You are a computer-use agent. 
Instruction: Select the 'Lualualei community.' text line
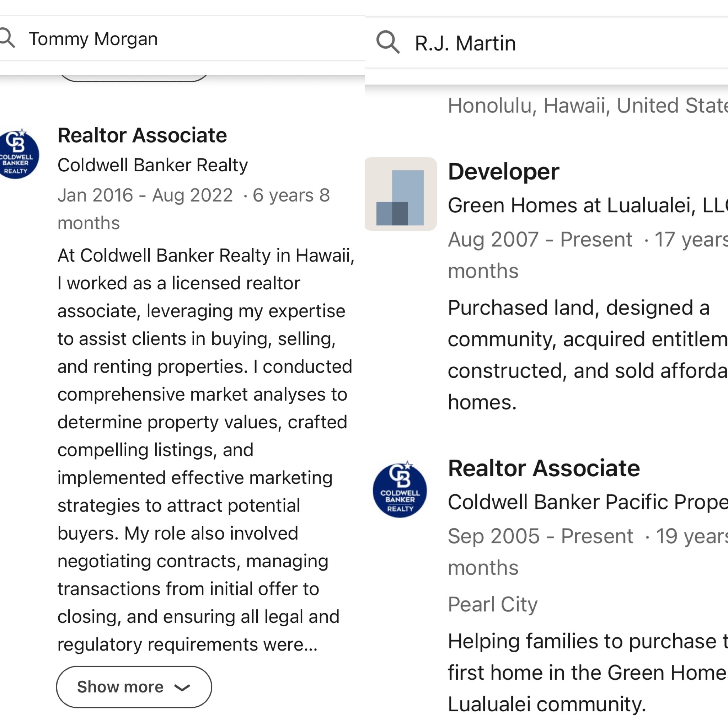[x=547, y=704]
